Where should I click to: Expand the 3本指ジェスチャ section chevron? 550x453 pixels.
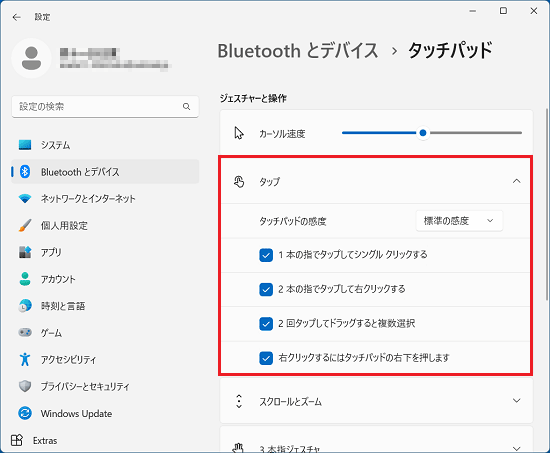point(516,448)
